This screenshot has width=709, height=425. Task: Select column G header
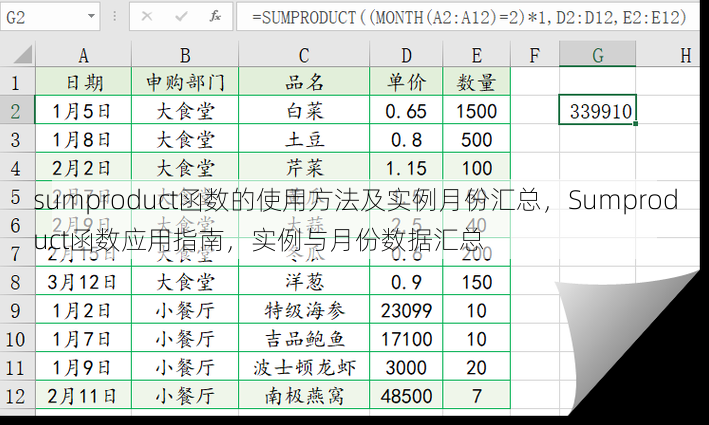click(x=597, y=55)
